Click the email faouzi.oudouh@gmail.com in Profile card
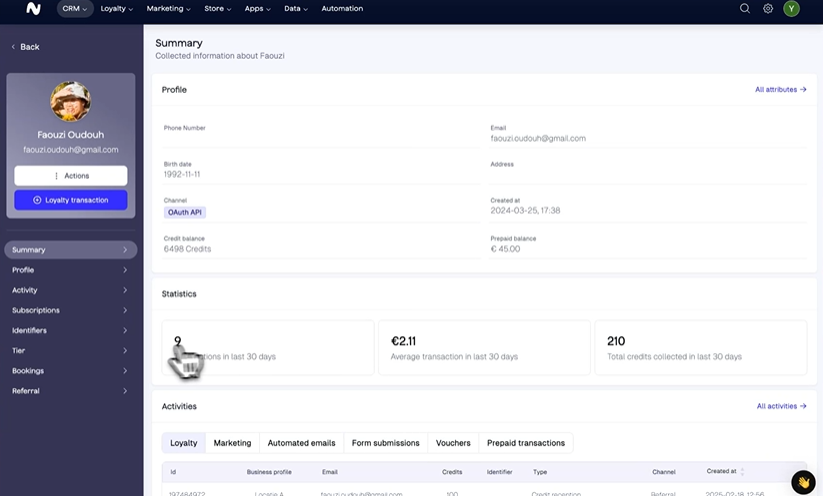823x496 pixels. click(x=538, y=139)
